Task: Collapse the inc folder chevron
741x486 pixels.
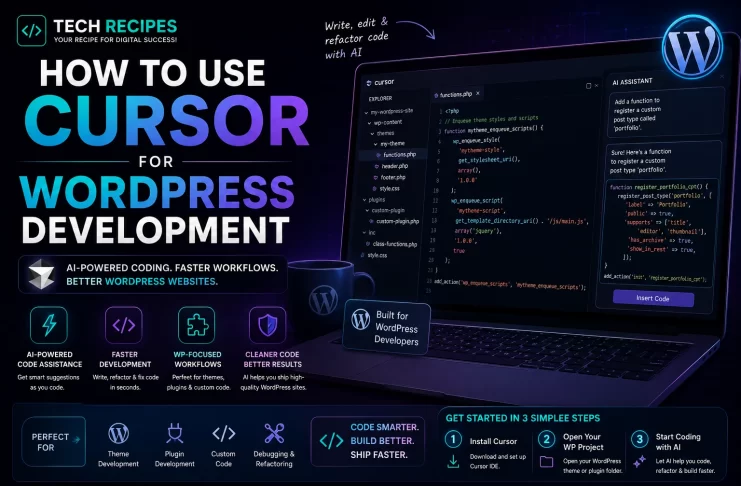Action: [364, 233]
